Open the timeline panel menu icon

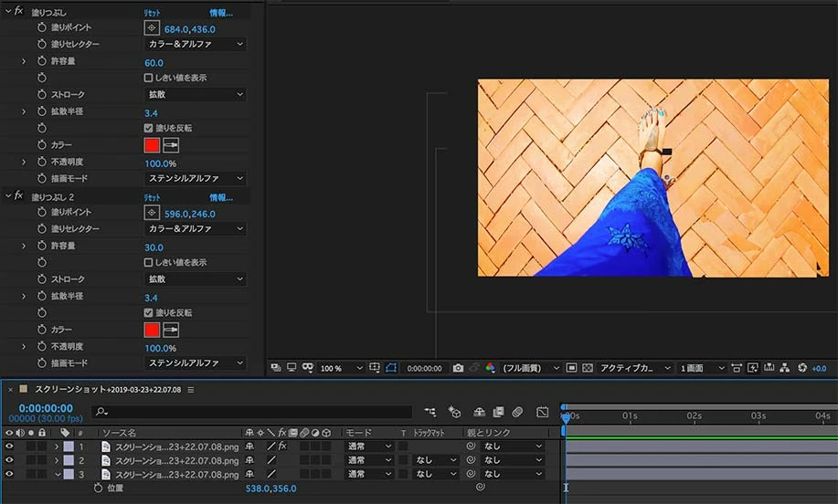click(191, 390)
